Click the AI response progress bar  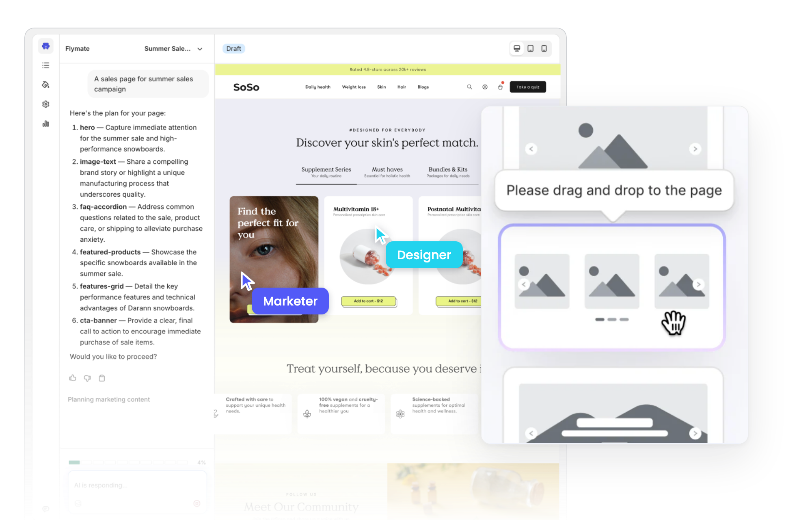[x=128, y=462]
